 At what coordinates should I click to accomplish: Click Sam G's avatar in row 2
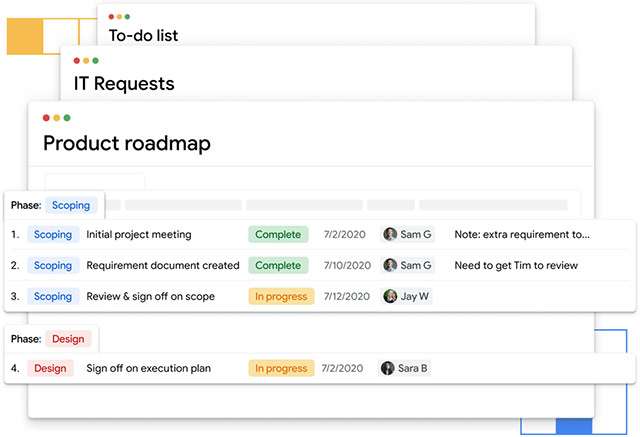click(390, 266)
